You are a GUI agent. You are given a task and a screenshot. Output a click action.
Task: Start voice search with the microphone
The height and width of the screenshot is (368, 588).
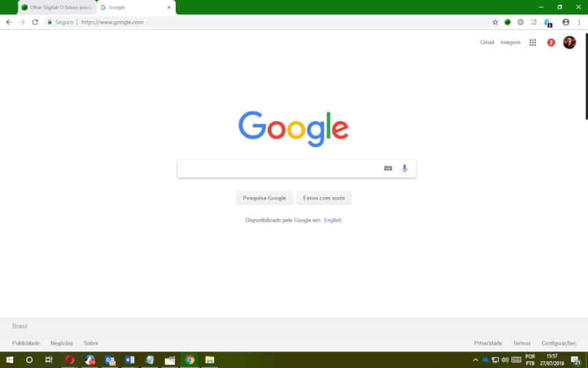coord(404,168)
